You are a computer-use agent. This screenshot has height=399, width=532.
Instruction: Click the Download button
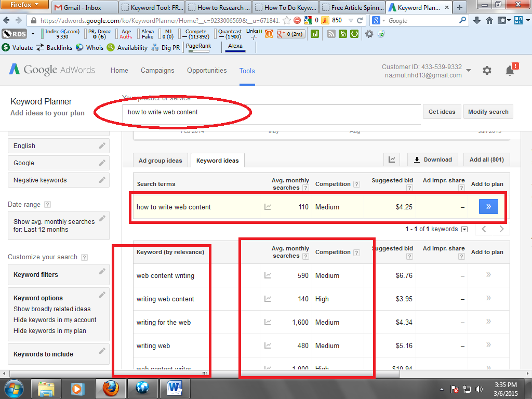433,159
